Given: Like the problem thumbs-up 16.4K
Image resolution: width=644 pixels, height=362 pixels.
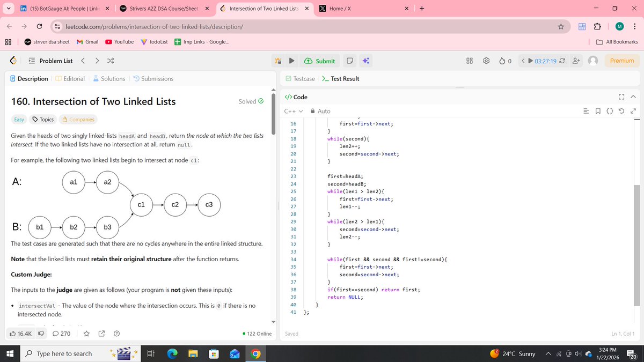Looking at the screenshot, I should [21, 334].
